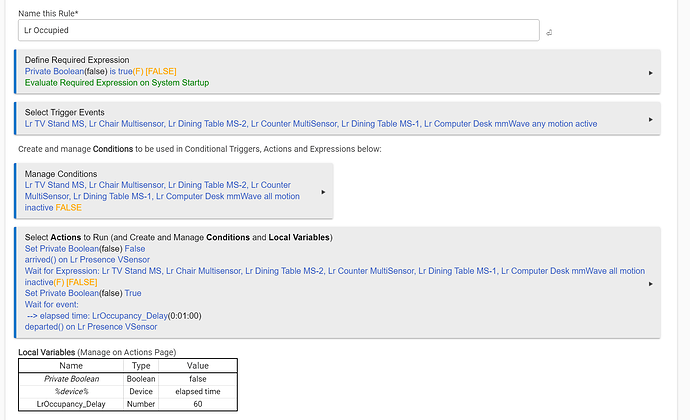The width and height of the screenshot is (690, 420).
Task: Expand the Manage Conditions arrow
Action: click(322, 191)
